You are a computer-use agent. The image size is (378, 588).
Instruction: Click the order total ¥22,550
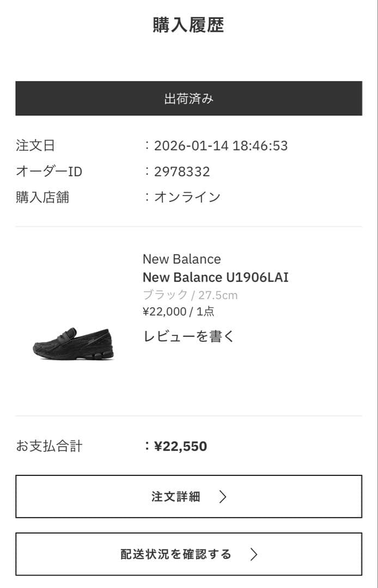click(180, 446)
